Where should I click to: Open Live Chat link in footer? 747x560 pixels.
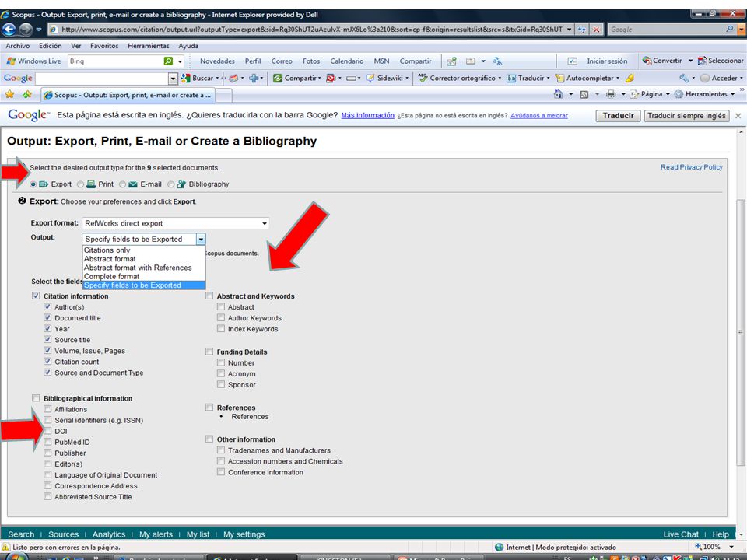[x=681, y=534]
